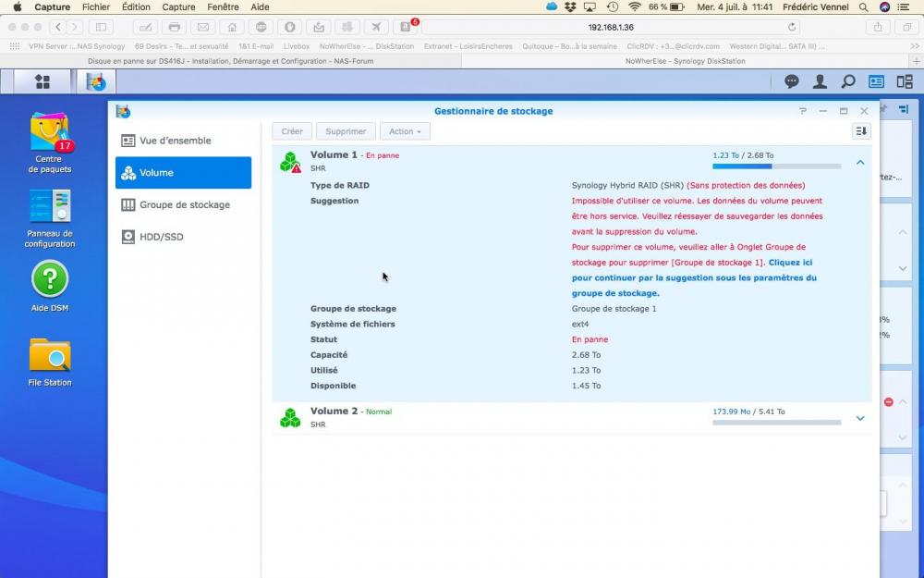Open the Centre de paquets desktop icon

[x=49, y=134]
